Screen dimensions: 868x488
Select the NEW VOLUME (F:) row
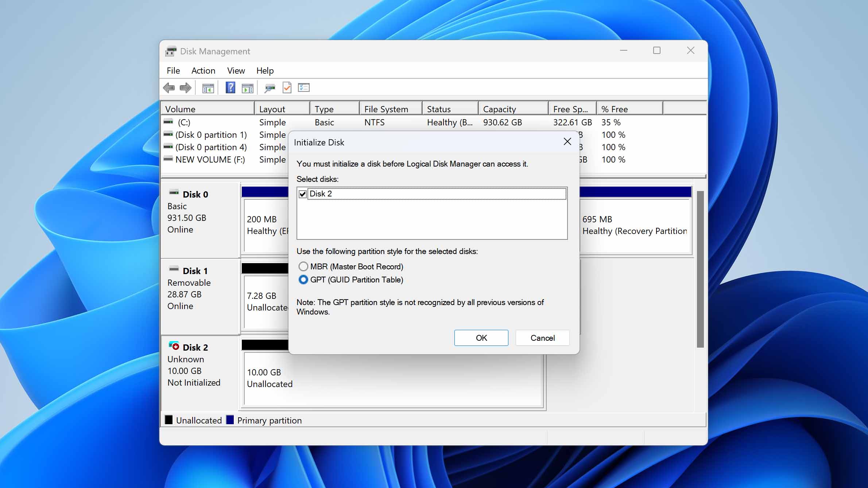210,159
